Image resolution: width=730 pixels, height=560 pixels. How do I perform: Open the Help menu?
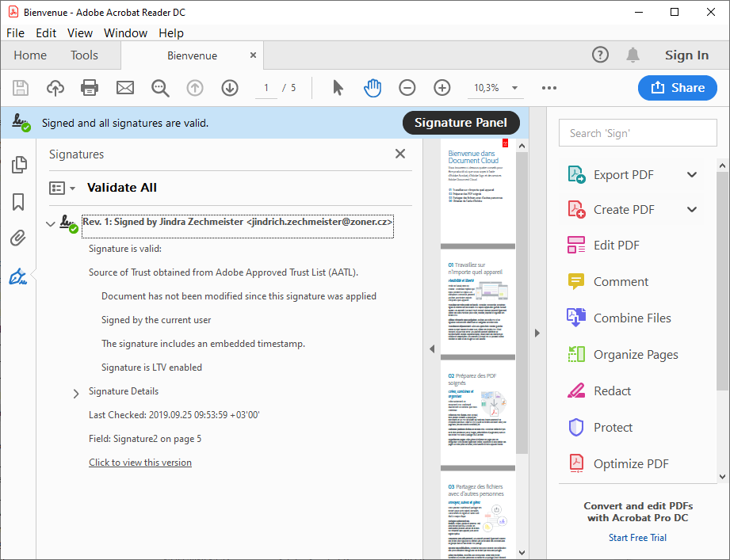[171, 33]
